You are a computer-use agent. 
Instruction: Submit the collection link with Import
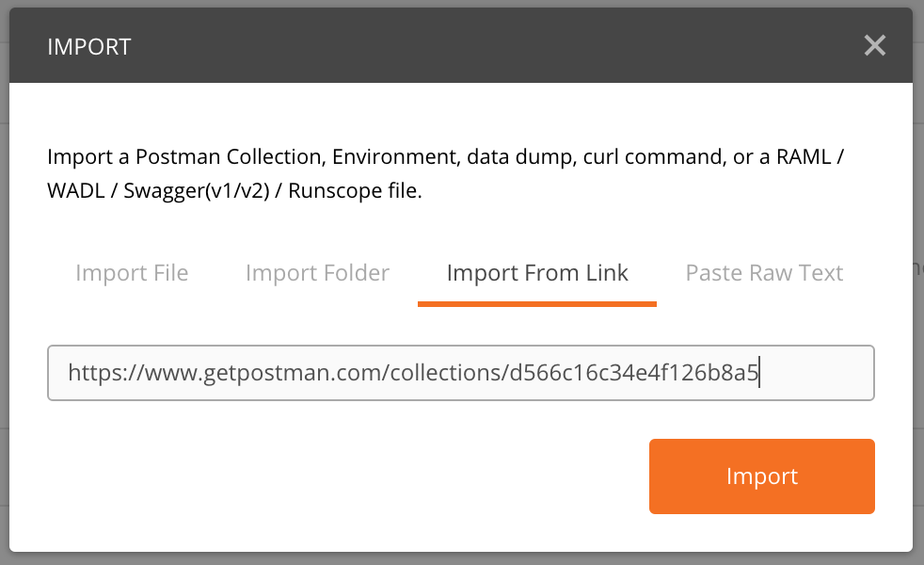click(x=761, y=476)
